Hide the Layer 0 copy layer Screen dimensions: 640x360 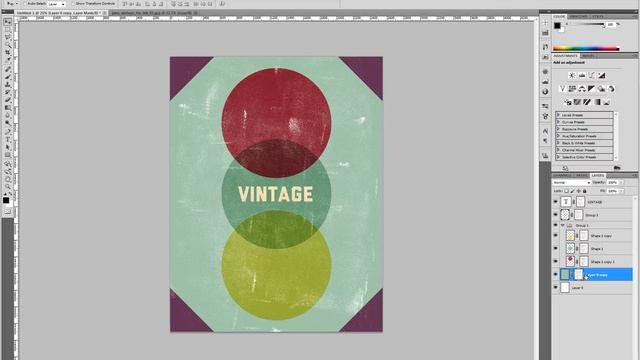pos(556,275)
